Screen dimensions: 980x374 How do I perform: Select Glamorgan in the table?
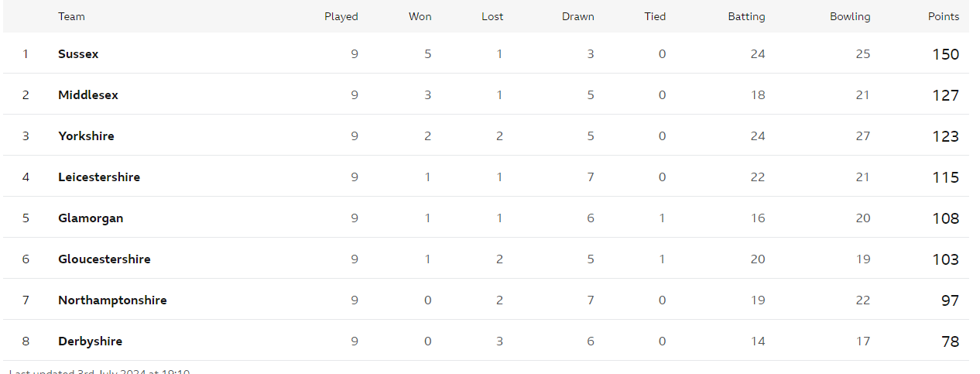pyautogui.click(x=91, y=218)
